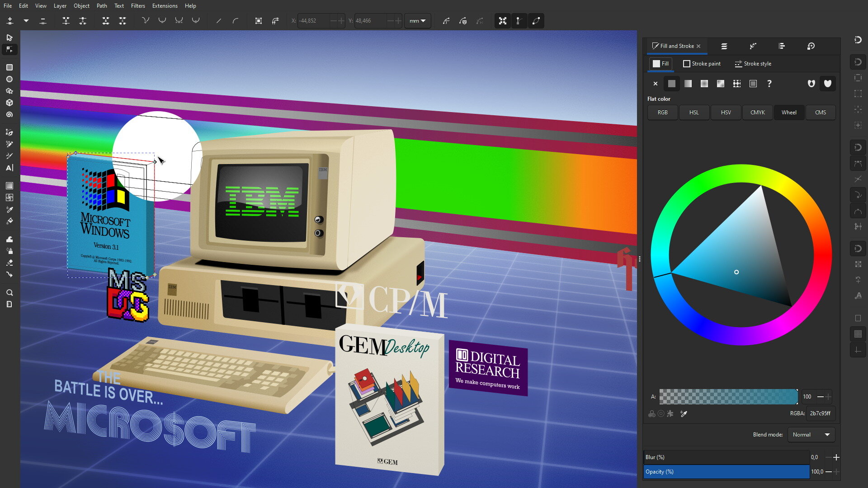Image resolution: width=868 pixels, height=488 pixels.
Task: Open the Layers and Objects panel tab
Action: tap(724, 46)
